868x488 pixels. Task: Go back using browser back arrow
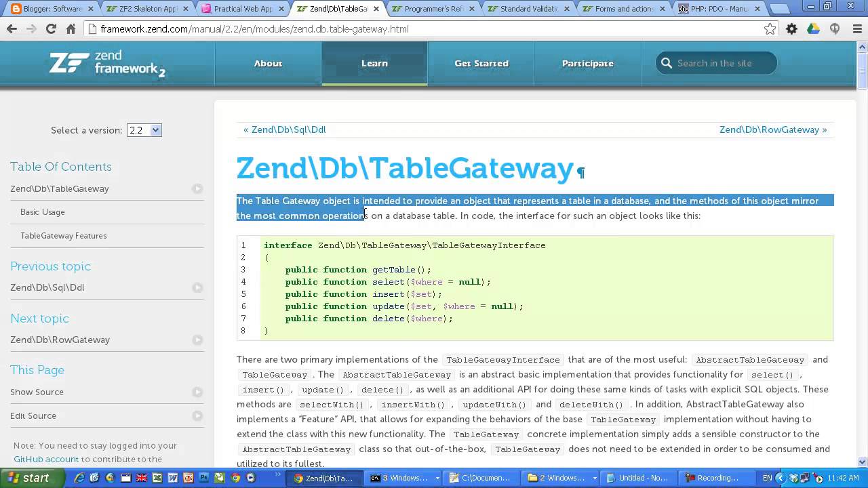pos(12,29)
